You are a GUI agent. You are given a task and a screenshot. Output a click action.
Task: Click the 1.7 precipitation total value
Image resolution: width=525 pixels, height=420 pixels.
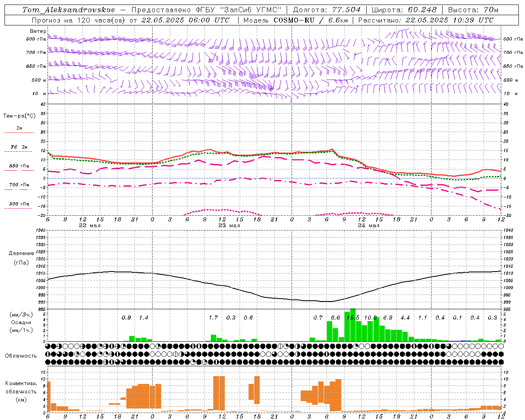coord(213,318)
